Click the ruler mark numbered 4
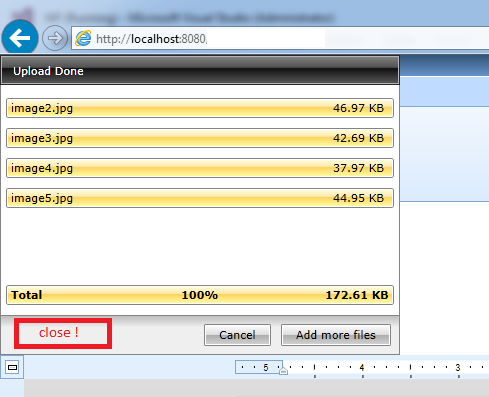 click(362, 367)
